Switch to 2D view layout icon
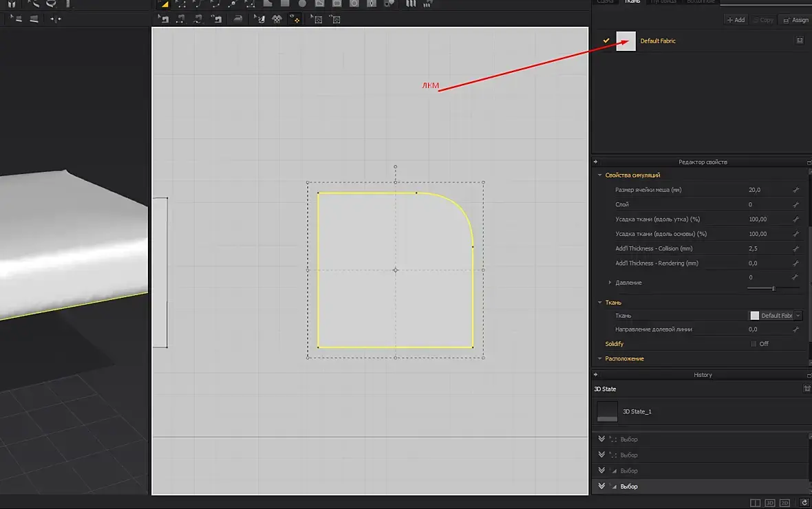The width and height of the screenshot is (812, 509). [x=785, y=503]
